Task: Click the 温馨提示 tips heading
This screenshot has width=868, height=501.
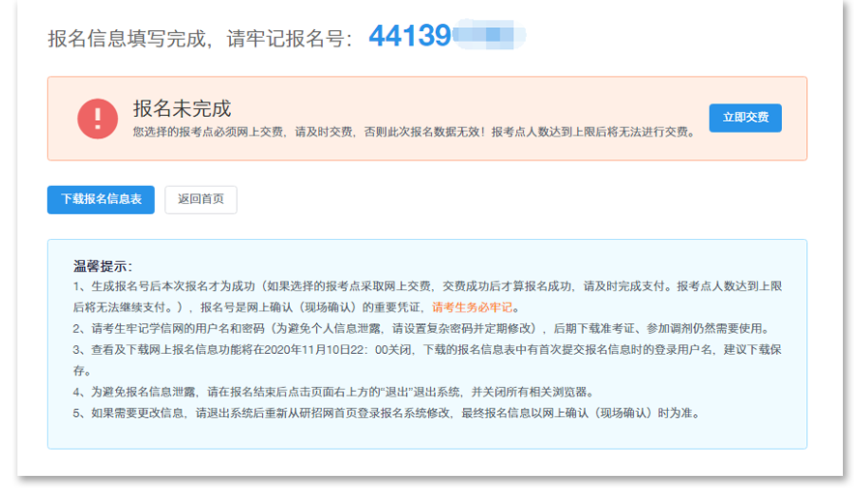Action: point(102,266)
